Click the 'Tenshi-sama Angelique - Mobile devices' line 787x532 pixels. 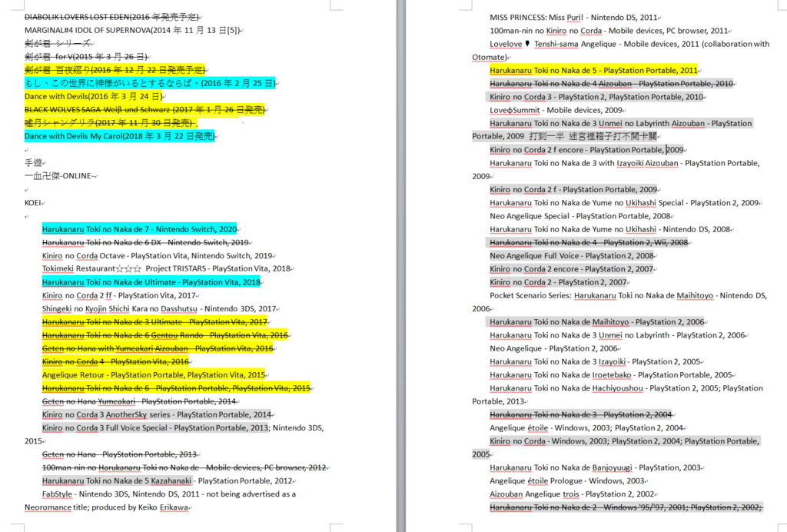[x=629, y=44]
